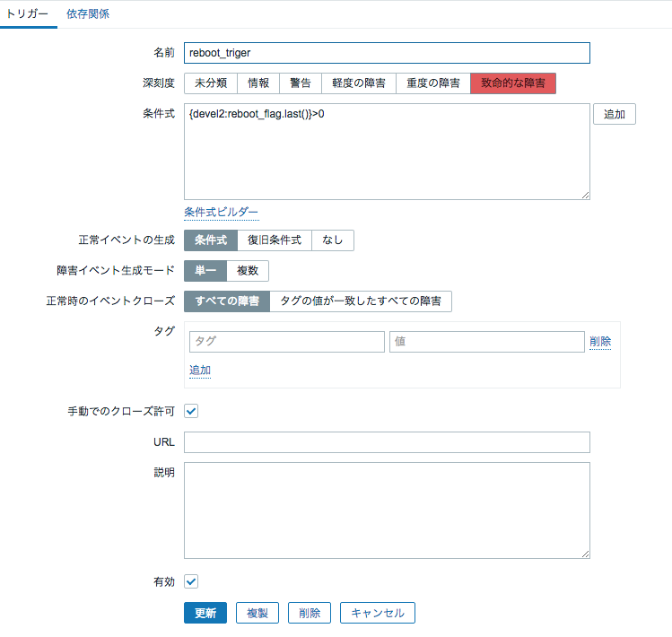Set severity to 未分類

[x=211, y=83]
